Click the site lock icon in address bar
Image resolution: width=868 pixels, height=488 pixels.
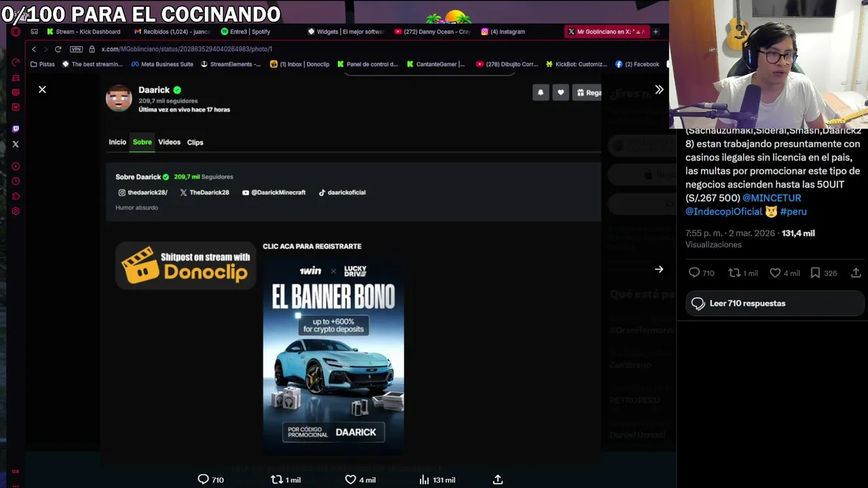click(92, 49)
